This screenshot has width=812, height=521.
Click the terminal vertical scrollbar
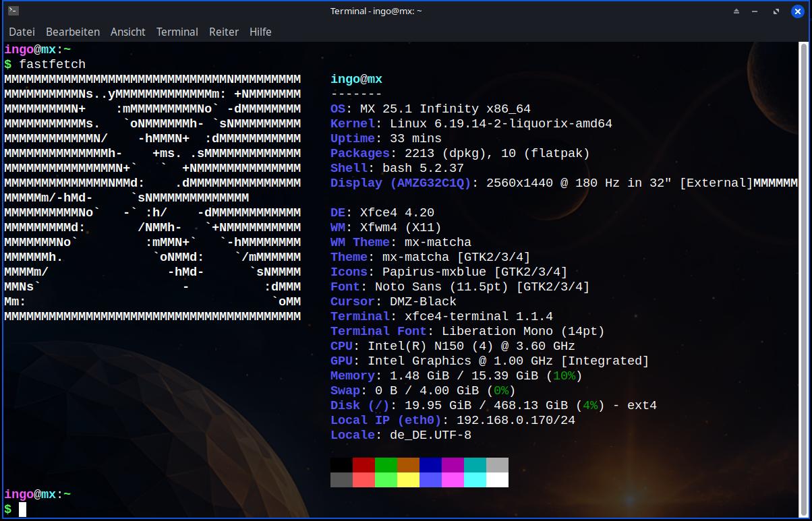(803, 280)
